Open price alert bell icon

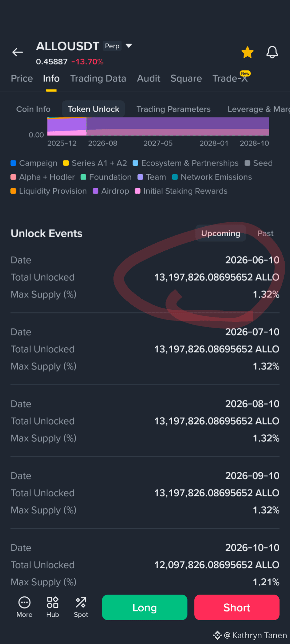pos(272,52)
